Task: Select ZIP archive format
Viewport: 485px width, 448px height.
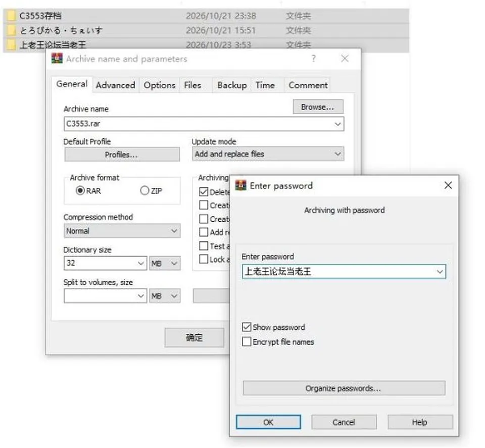Action: point(144,190)
